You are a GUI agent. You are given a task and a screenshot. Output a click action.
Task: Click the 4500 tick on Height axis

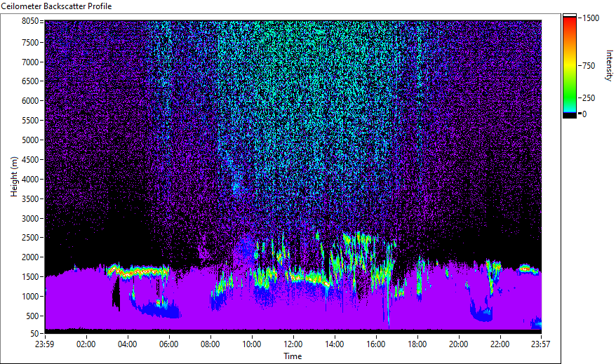pyautogui.click(x=30, y=160)
